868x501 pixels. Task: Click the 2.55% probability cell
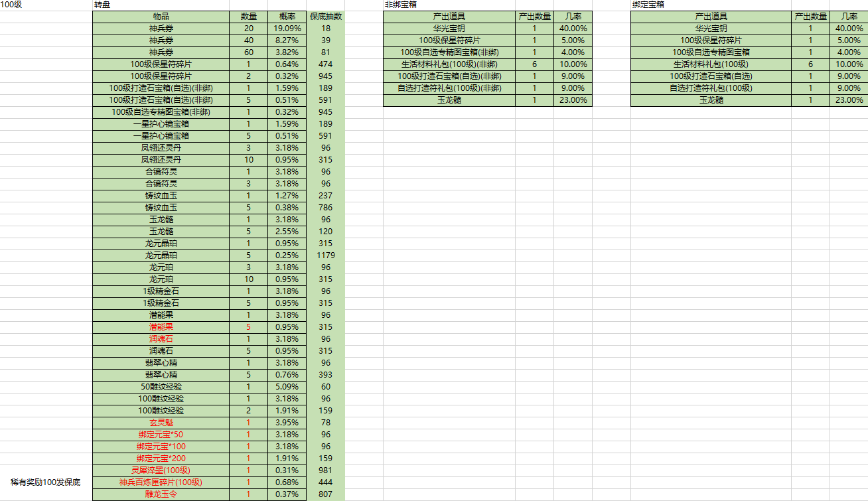287,232
